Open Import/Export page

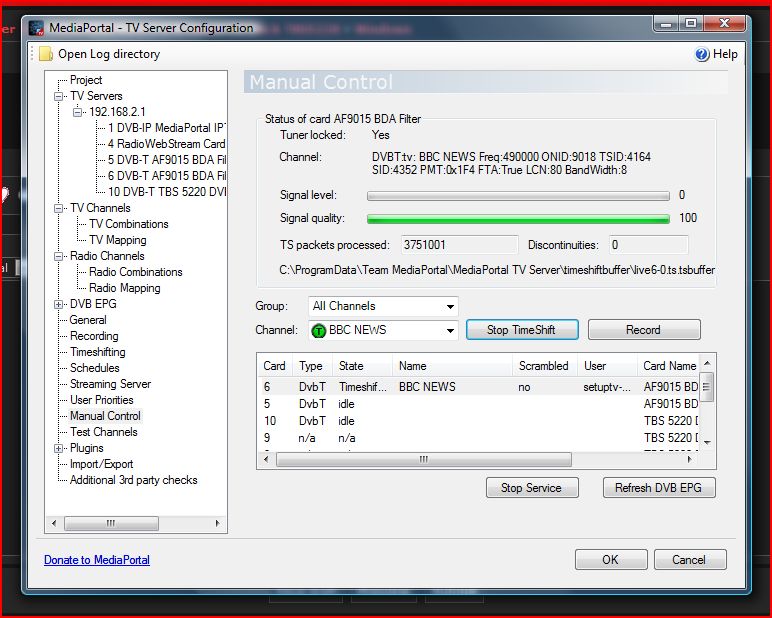point(101,464)
